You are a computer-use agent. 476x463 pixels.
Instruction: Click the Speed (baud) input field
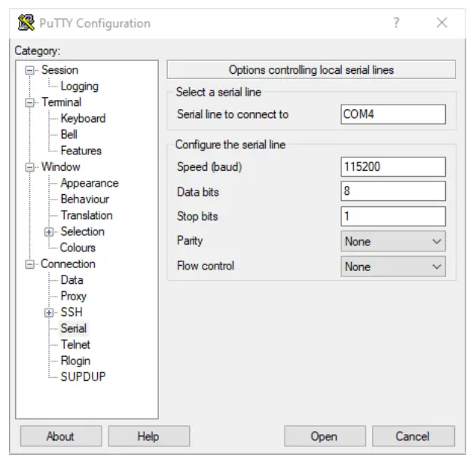pyautogui.click(x=393, y=166)
